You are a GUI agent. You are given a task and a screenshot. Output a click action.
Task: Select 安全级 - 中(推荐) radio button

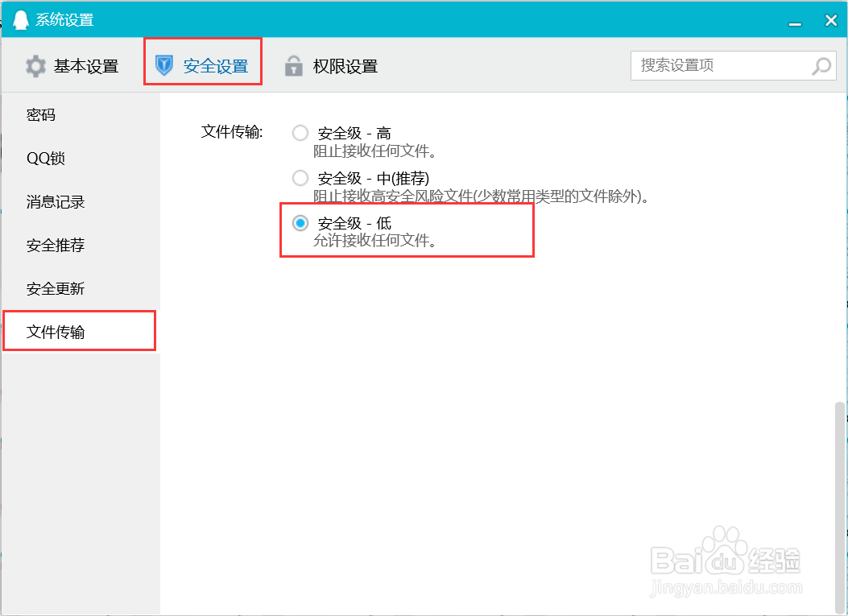(300, 178)
